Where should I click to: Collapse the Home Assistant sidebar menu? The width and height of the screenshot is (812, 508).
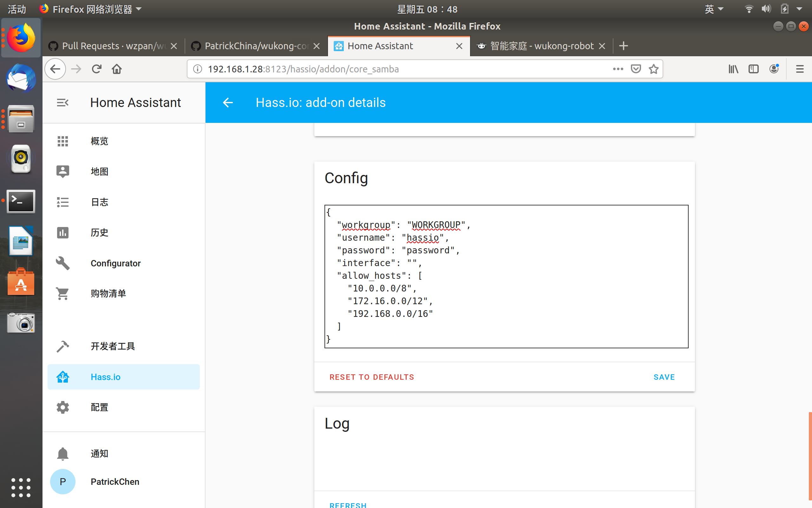pyautogui.click(x=62, y=103)
